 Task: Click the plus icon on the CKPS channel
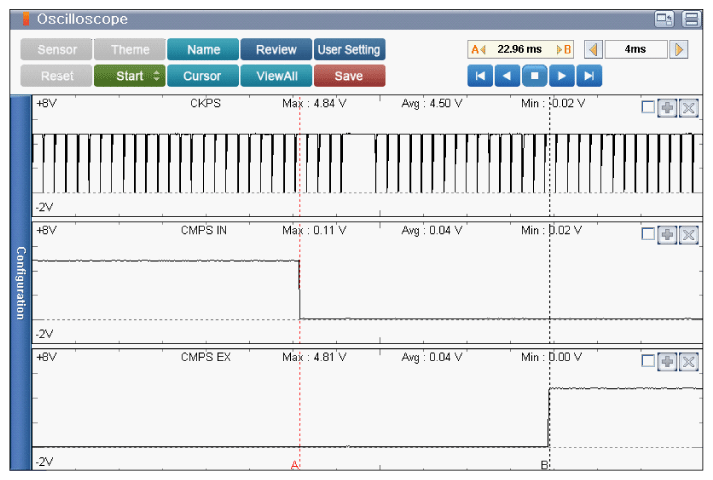click(667, 106)
